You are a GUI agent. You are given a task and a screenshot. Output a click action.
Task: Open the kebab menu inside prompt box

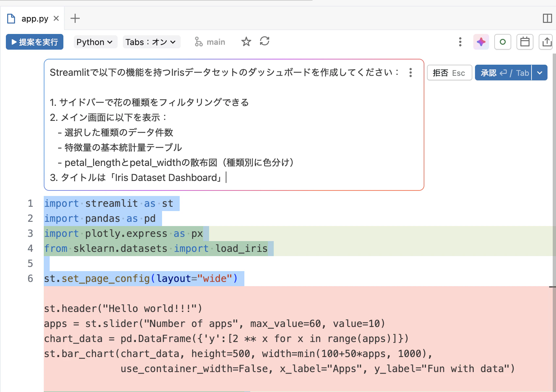[410, 73]
